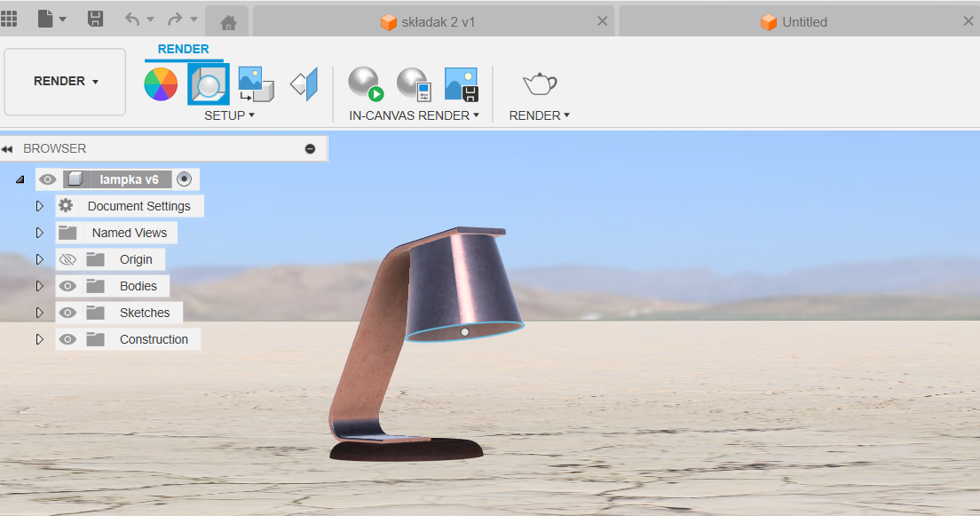Screen dimensions: 980x516
Task: Open Scene Settings tool
Action: [208, 83]
